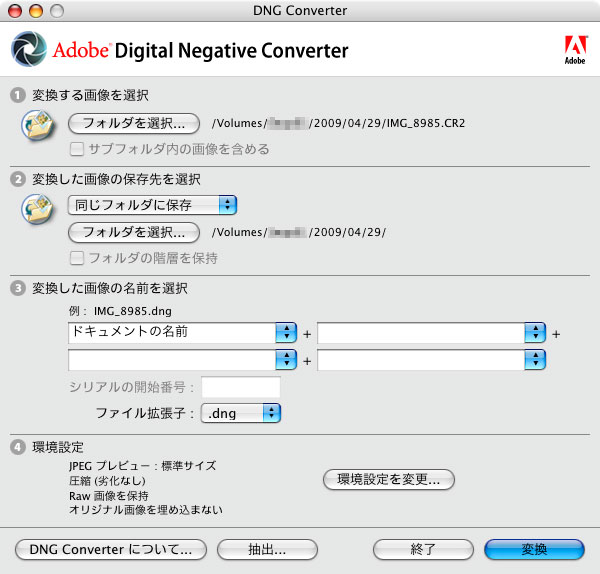Start conversion with the blue 変換 button
Viewport: 600px width, 574px height.
click(534, 550)
